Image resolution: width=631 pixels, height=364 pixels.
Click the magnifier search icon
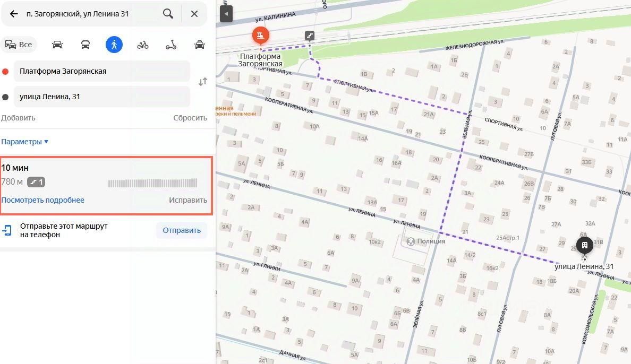pos(168,14)
